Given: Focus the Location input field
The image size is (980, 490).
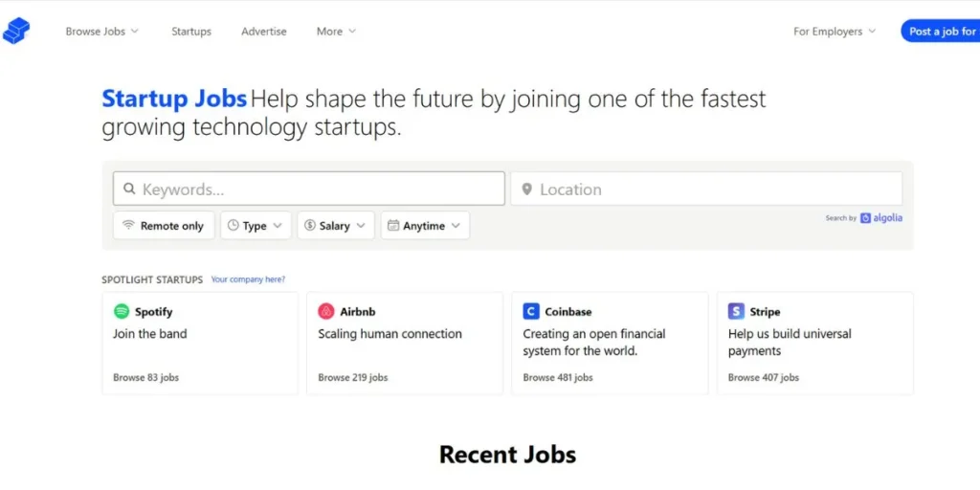Looking at the screenshot, I should (706, 189).
